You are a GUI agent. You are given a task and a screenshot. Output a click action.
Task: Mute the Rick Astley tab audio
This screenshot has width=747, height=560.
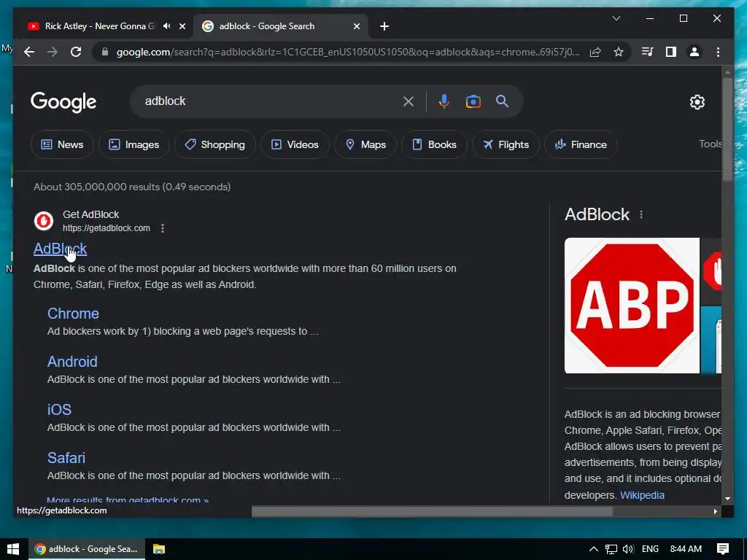pos(167,26)
